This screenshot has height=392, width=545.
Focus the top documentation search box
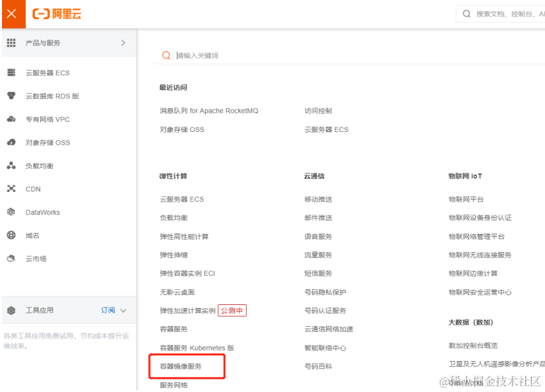[x=501, y=14]
